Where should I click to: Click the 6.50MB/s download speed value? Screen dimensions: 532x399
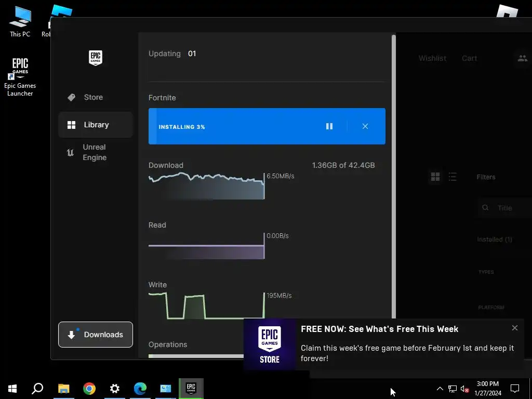click(281, 176)
